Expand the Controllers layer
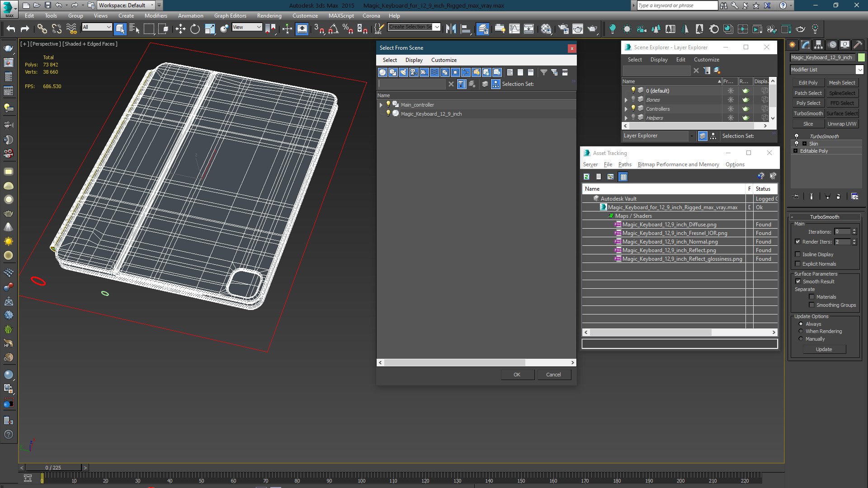868x488 pixels. [x=626, y=109]
